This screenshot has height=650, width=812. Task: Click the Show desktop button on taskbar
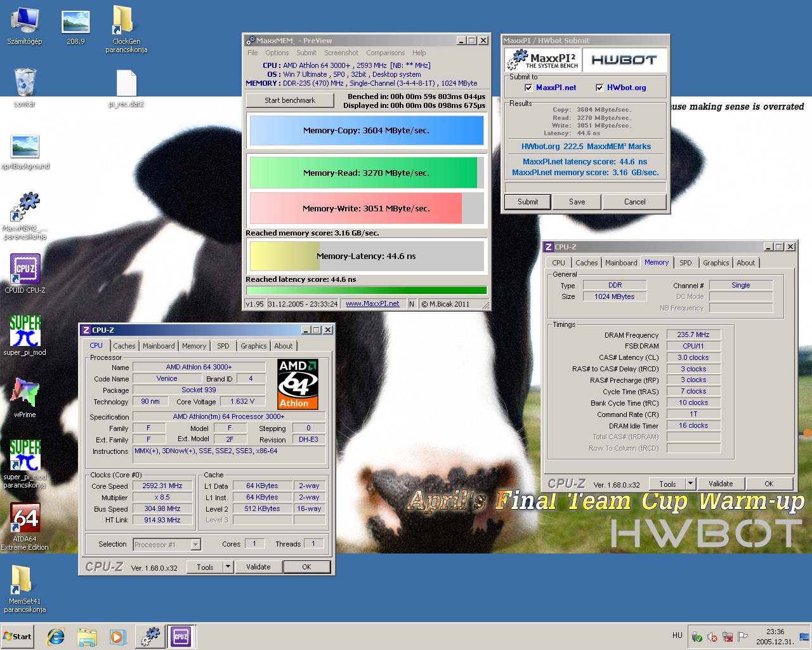(804, 637)
